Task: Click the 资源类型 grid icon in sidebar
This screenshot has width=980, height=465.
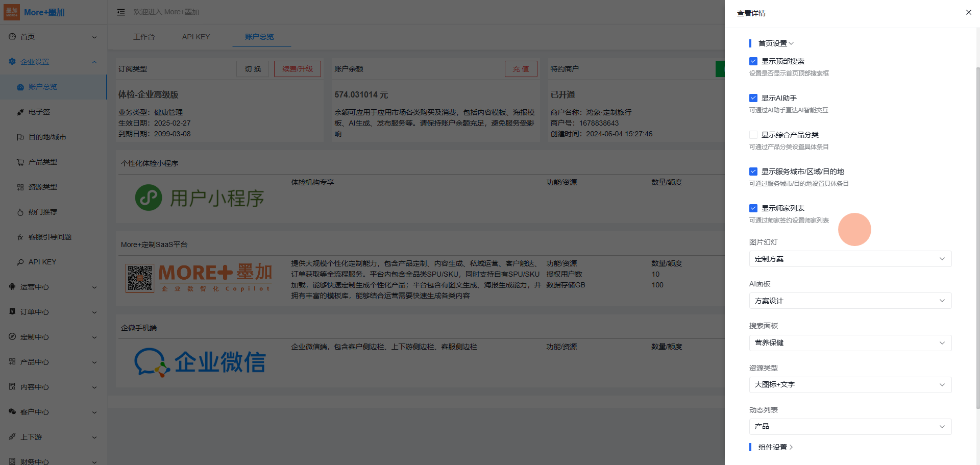Action: pyautogui.click(x=20, y=187)
